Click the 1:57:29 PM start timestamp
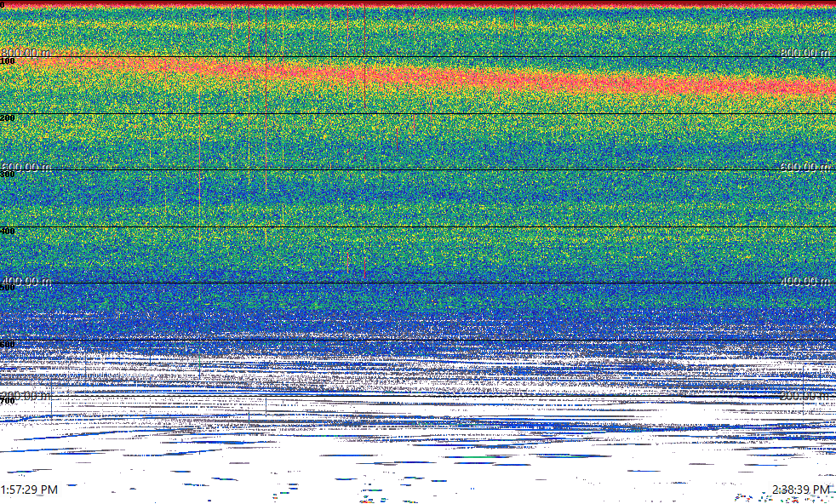The height and width of the screenshot is (504, 836). [29, 490]
